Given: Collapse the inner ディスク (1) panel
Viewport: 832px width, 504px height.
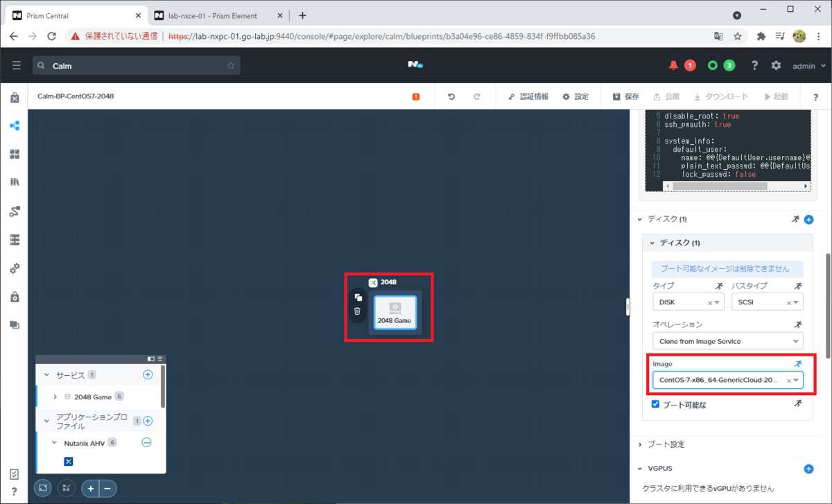Looking at the screenshot, I should [x=652, y=243].
